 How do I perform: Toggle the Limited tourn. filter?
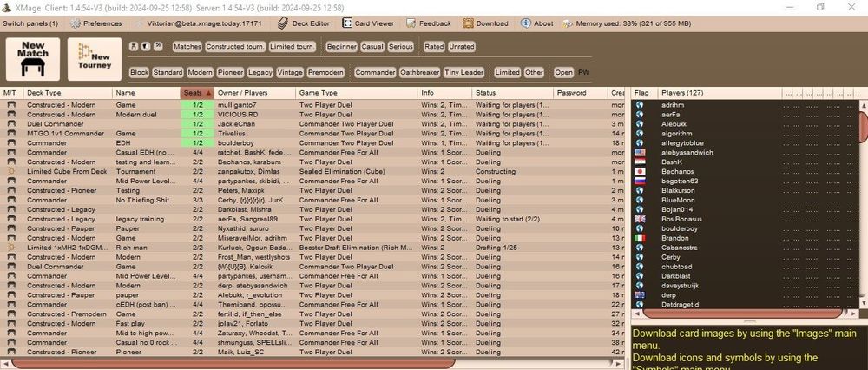[293, 47]
